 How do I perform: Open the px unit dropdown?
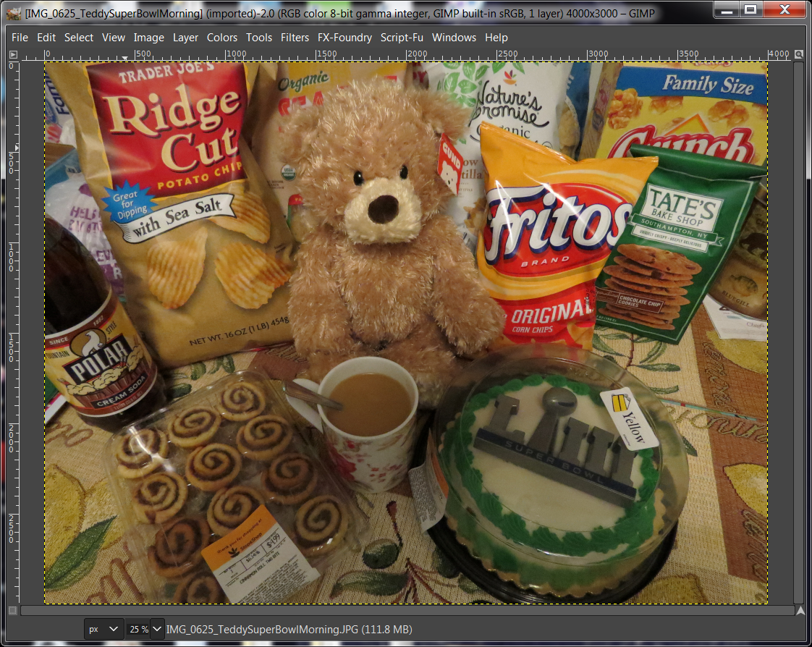click(103, 630)
